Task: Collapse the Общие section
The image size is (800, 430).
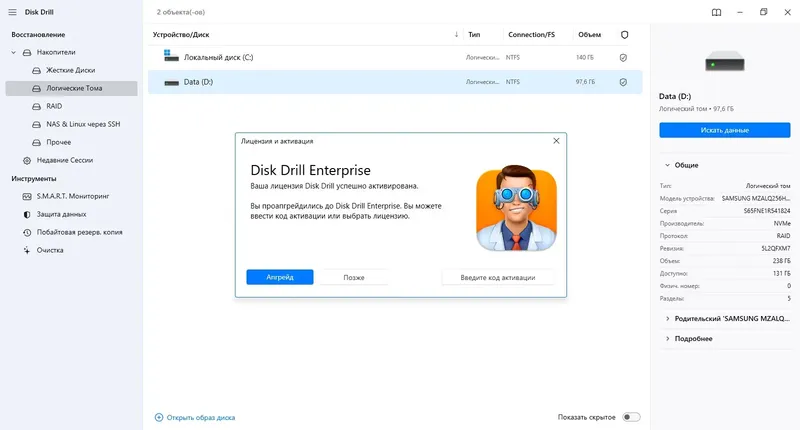Action: pos(666,165)
